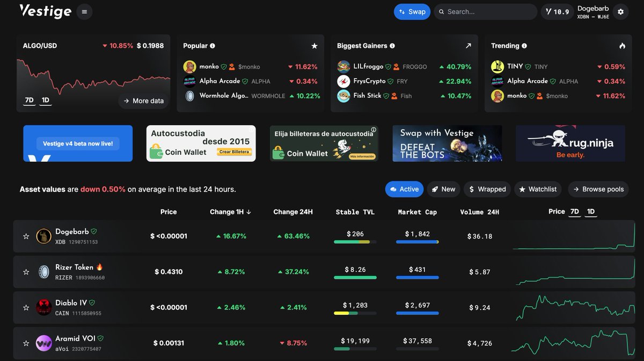Click FrysCrypto token icon
The height and width of the screenshot is (361, 644).
(x=343, y=81)
